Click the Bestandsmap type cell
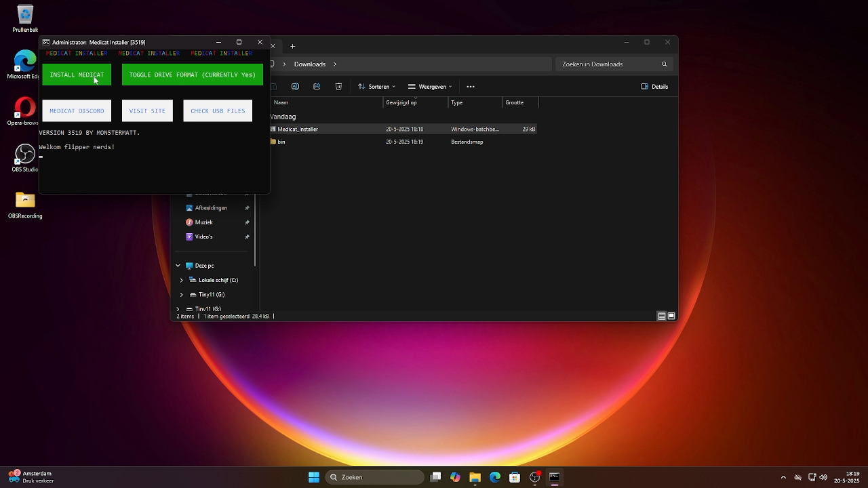 [467, 142]
